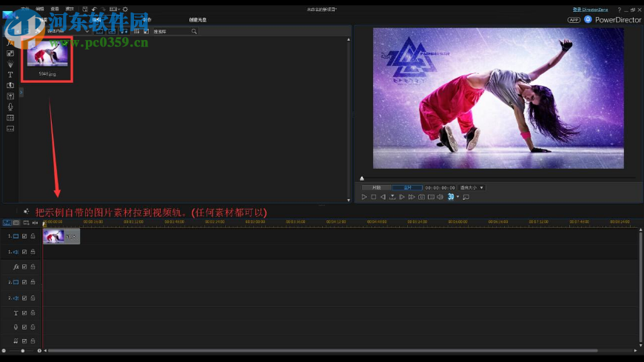Open the second menu bar item
644x362 pixels.
tap(39, 9)
